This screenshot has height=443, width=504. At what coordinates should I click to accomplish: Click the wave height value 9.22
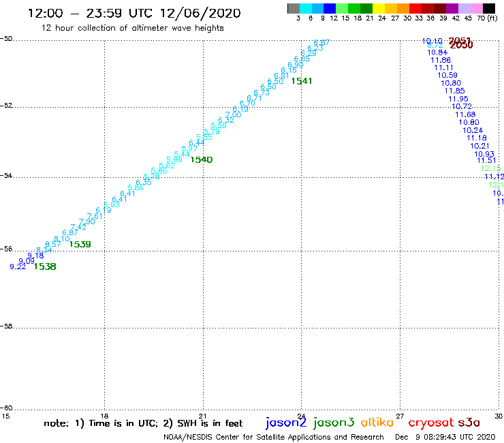click(x=18, y=266)
